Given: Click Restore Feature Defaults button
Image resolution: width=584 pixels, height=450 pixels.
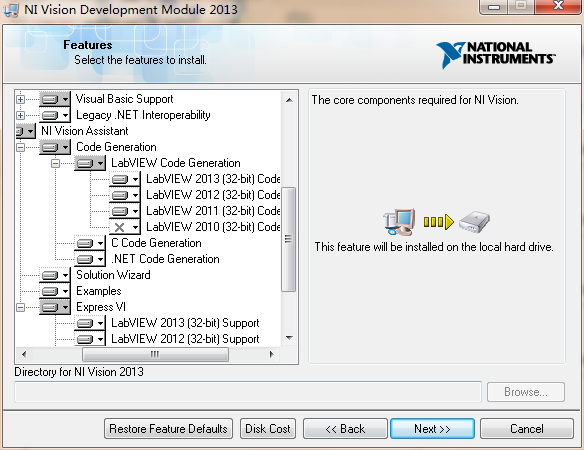Looking at the screenshot, I should tap(168, 428).
